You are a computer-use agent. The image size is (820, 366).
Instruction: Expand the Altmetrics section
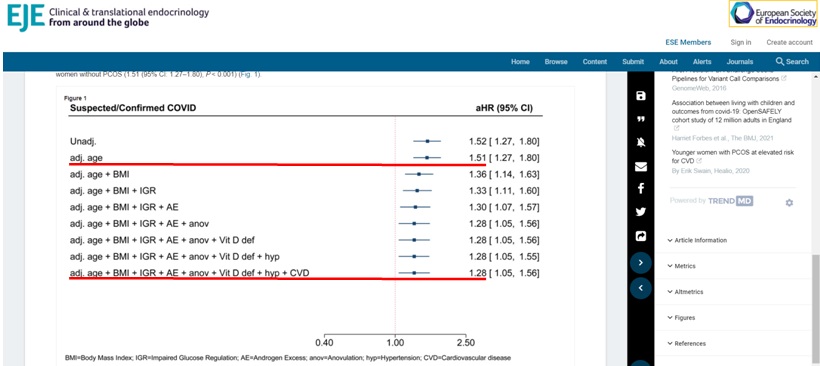[686, 292]
